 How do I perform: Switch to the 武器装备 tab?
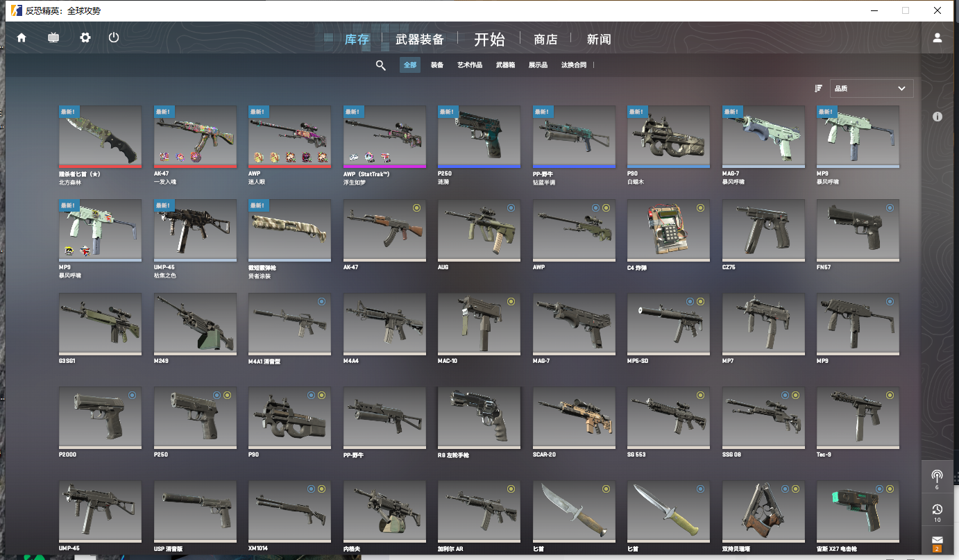[420, 40]
